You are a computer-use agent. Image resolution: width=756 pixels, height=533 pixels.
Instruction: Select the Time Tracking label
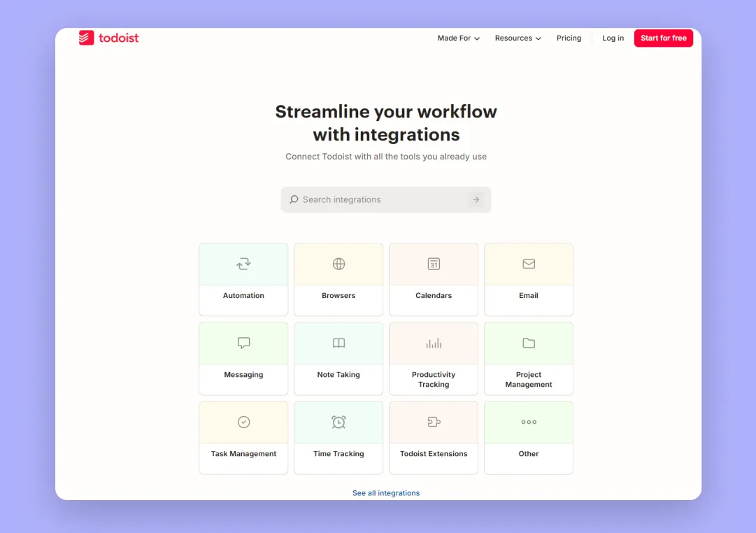pos(338,454)
